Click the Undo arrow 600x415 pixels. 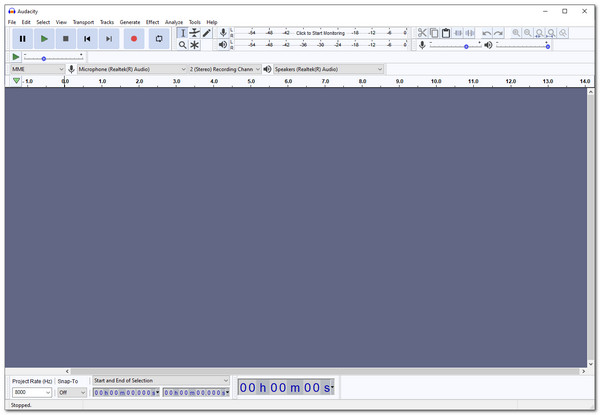[486, 33]
